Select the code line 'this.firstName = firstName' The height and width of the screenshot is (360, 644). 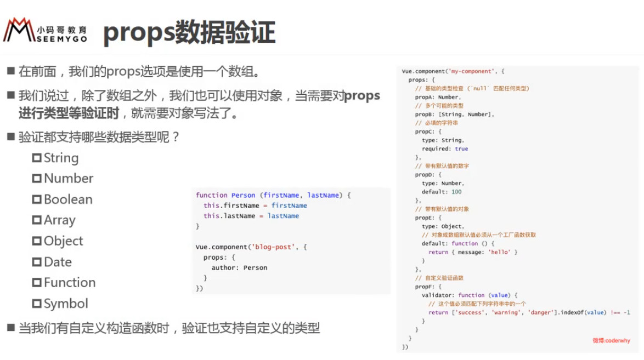tap(255, 205)
